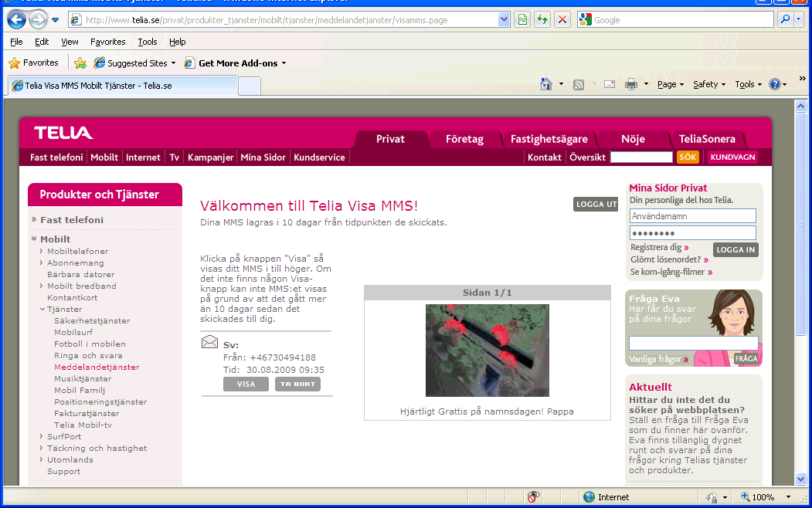Open the recent pages dropdown arrow
This screenshot has height=508, width=812.
[x=56, y=20]
